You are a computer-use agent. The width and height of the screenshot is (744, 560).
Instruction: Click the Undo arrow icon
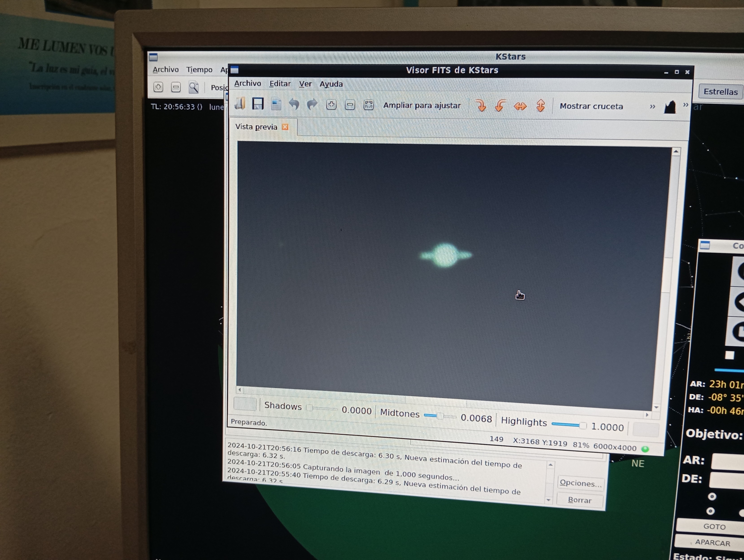[294, 105]
